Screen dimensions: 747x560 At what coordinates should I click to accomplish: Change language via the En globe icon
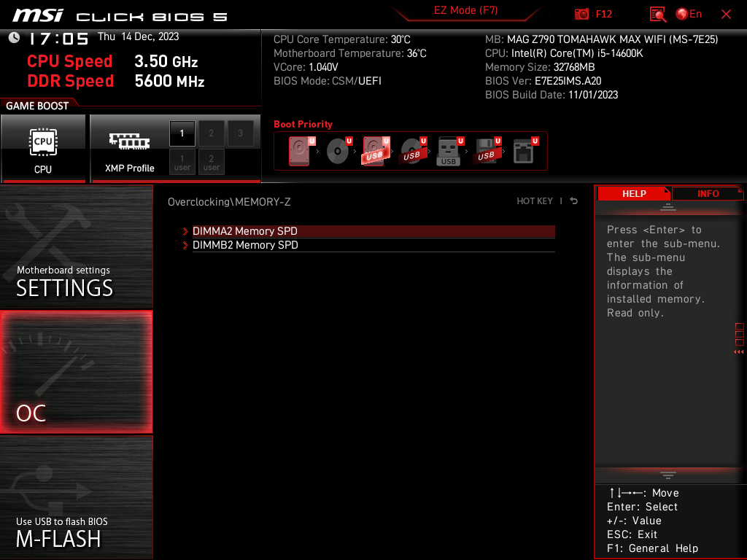click(x=689, y=14)
